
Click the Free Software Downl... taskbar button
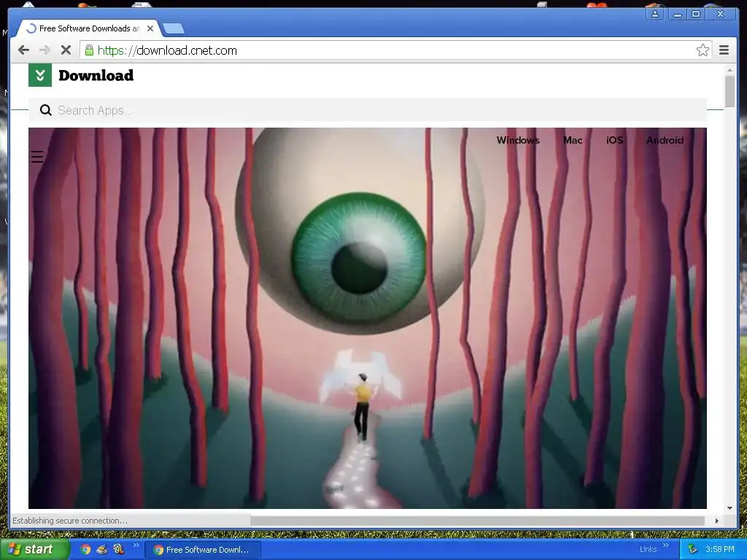202,550
